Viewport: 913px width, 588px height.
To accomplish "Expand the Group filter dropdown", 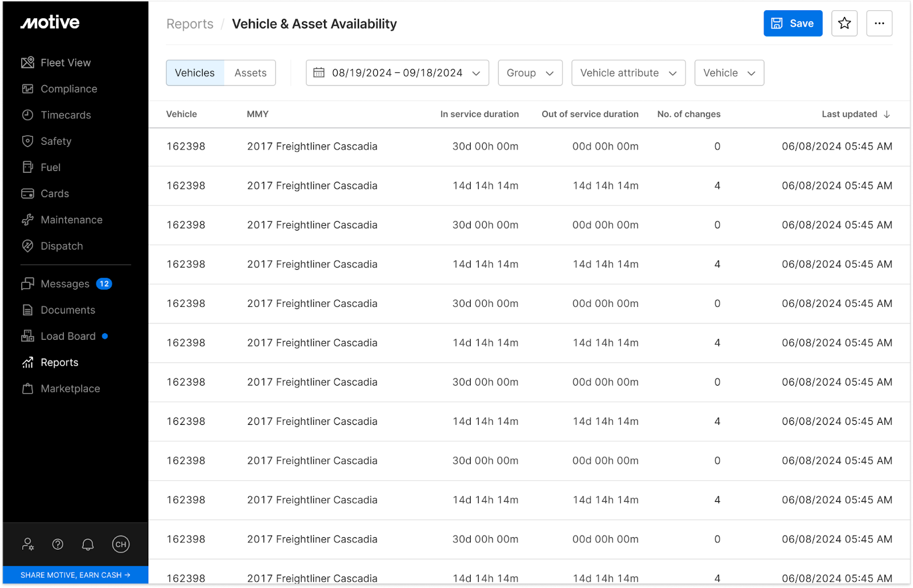I will tap(530, 73).
